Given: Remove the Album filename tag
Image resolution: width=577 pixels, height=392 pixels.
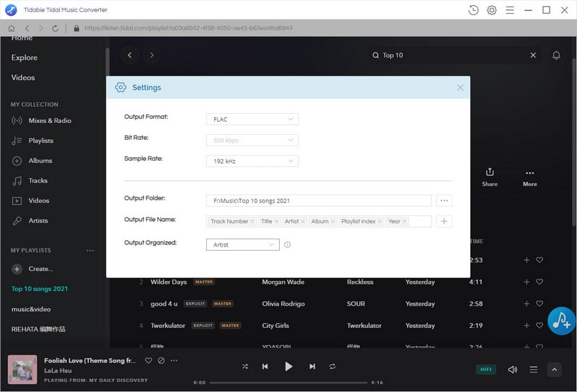Looking at the screenshot, I should click(332, 221).
